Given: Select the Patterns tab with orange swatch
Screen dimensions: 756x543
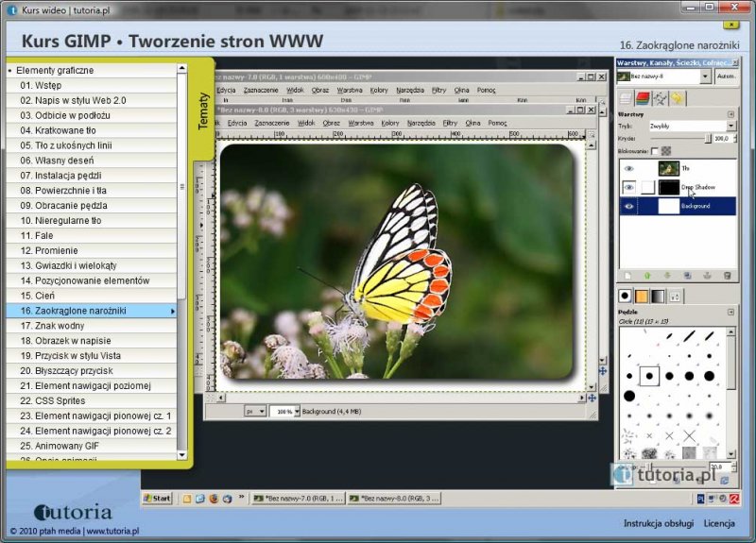Looking at the screenshot, I should 643,296.
